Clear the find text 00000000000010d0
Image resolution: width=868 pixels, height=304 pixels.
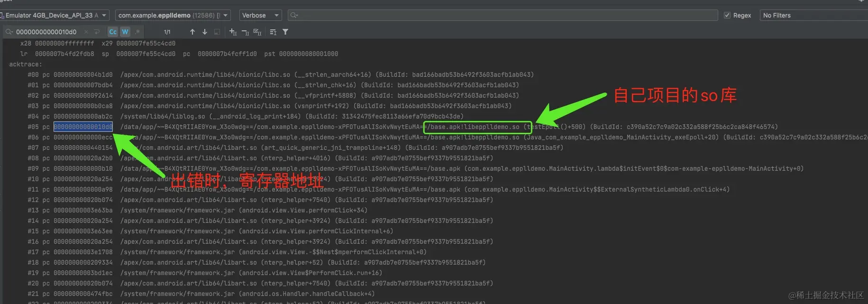pyautogui.click(x=86, y=32)
